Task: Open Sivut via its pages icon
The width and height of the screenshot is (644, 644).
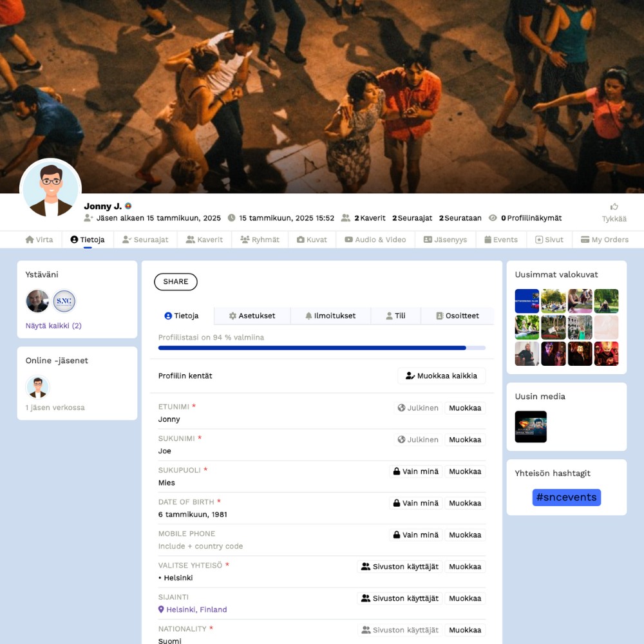Action: pos(539,239)
